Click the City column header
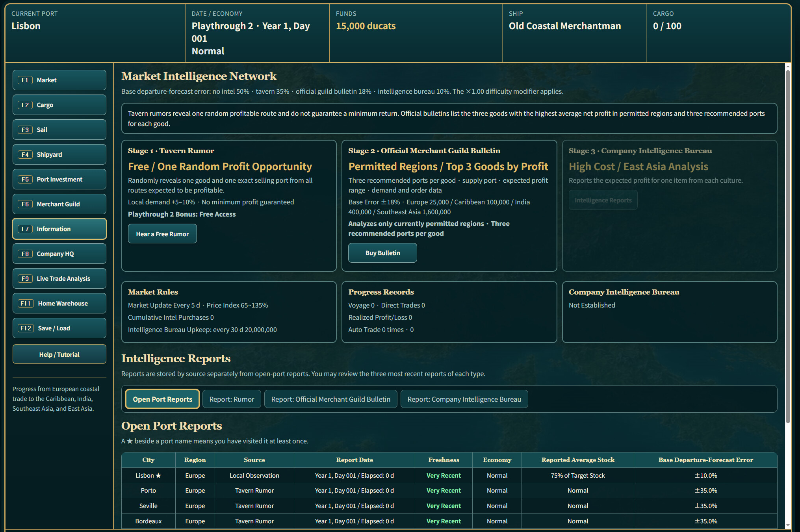This screenshot has width=800, height=532. pyautogui.click(x=148, y=460)
